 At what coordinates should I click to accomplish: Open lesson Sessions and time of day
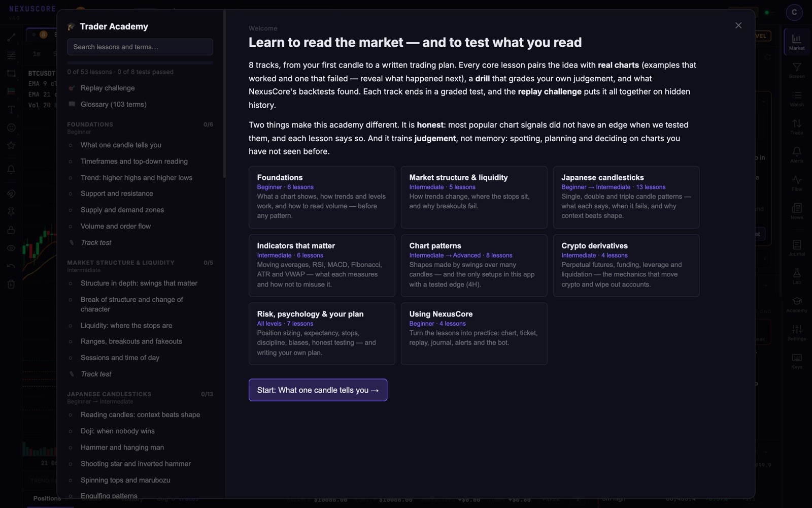click(x=140, y=358)
